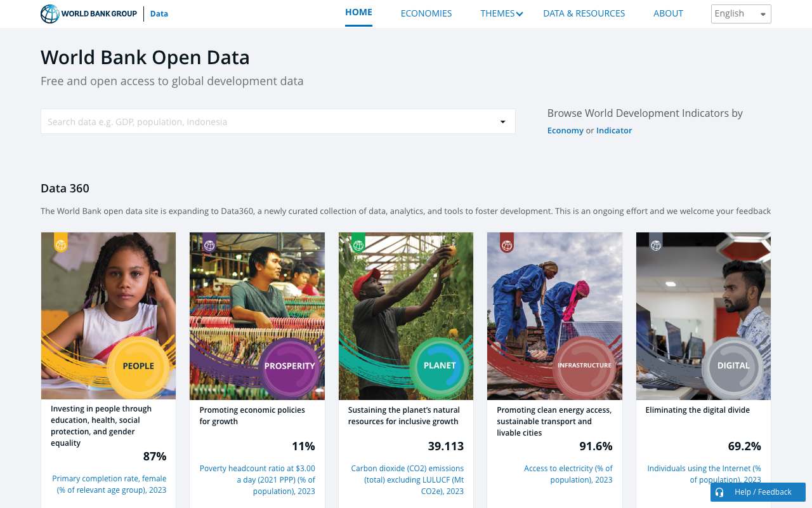Click the yellow globe ribbon on People card

[61, 242]
